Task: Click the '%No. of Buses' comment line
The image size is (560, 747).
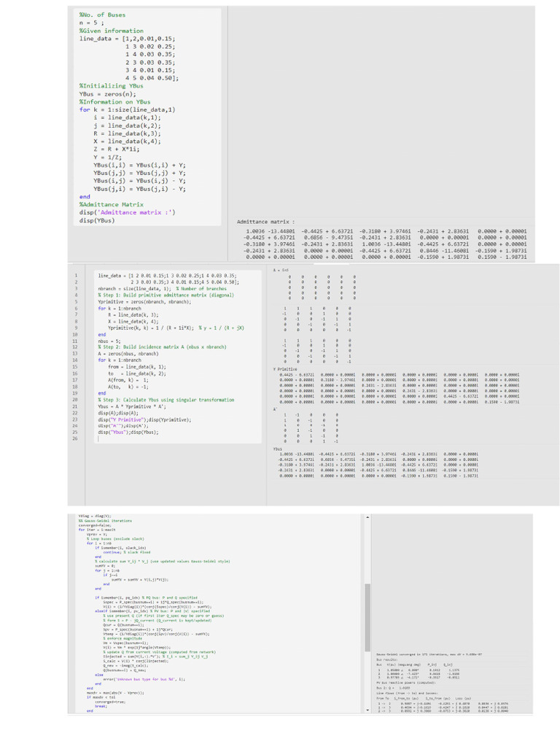Action: tap(102, 15)
